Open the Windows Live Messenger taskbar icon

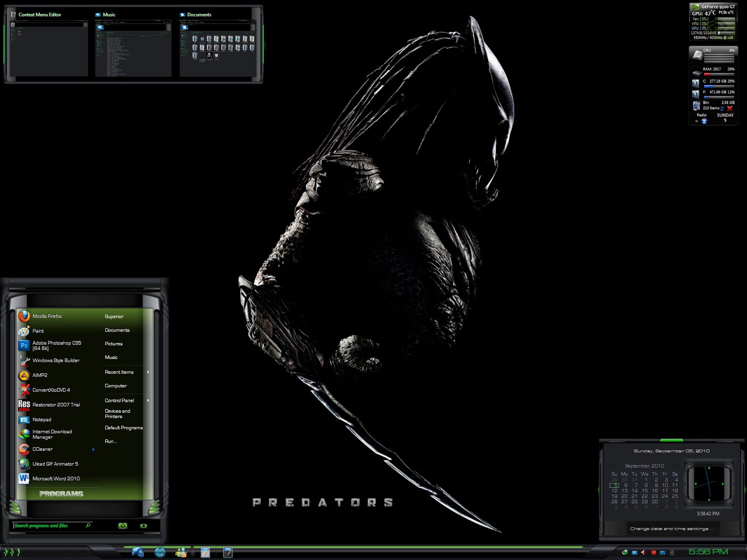point(181,553)
